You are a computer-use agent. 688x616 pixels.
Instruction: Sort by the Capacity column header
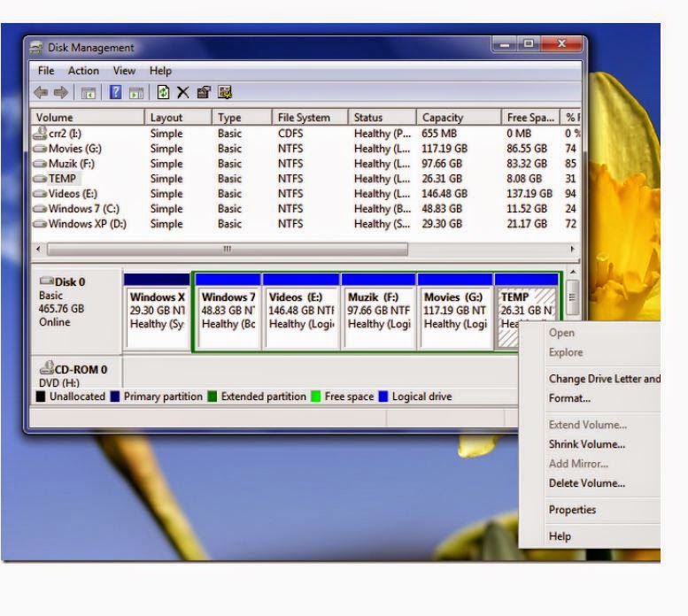click(x=459, y=118)
